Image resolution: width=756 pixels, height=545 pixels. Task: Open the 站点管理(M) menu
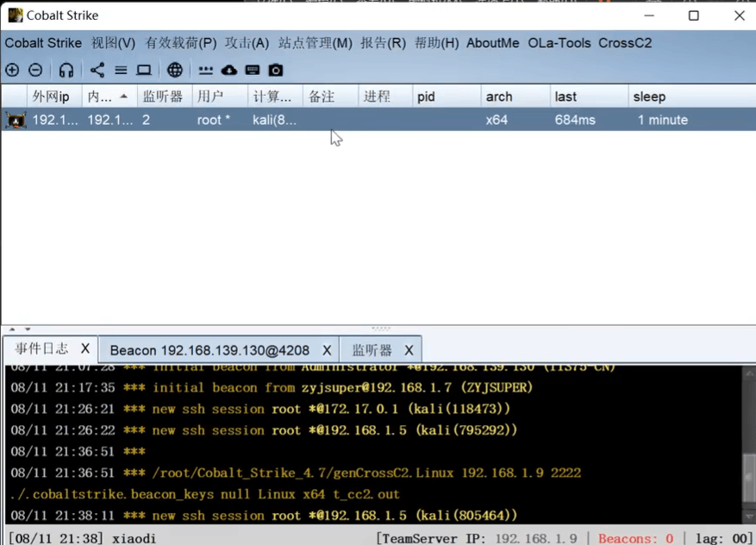click(x=316, y=43)
